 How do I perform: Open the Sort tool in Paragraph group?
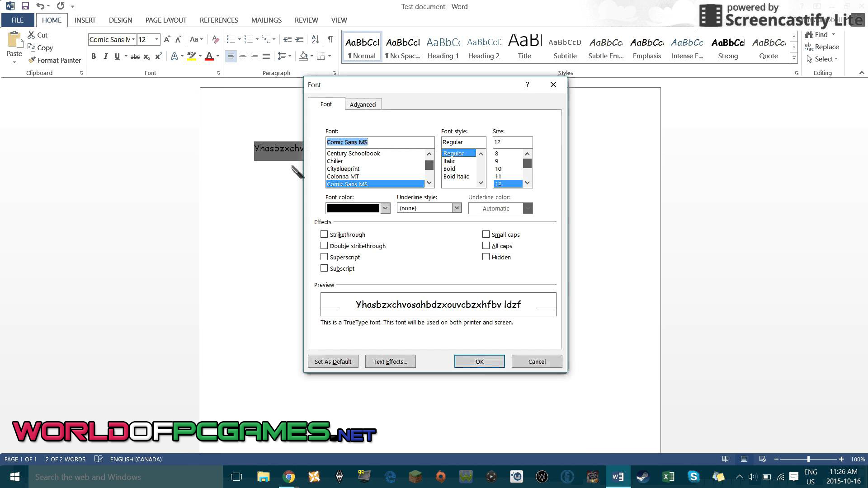click(x=315, y=39)
